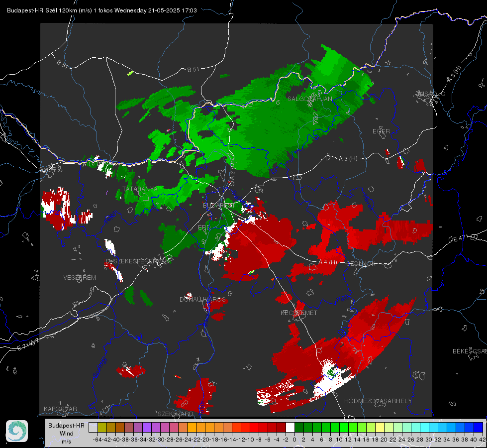The image size is (487, 448).
Task: Click the '20' legend value
Action: [x=384, y=440]
